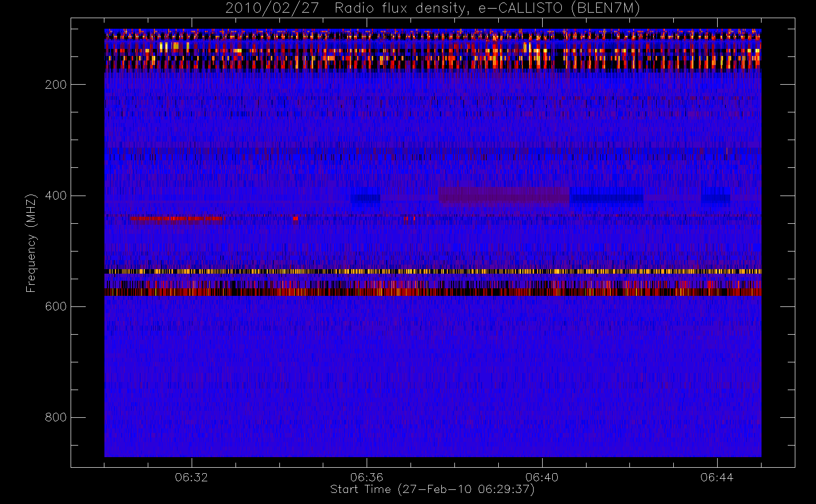Click the 06:44 time tick label
The width and height of the screenshot is (816, 504).
[717, 477]
